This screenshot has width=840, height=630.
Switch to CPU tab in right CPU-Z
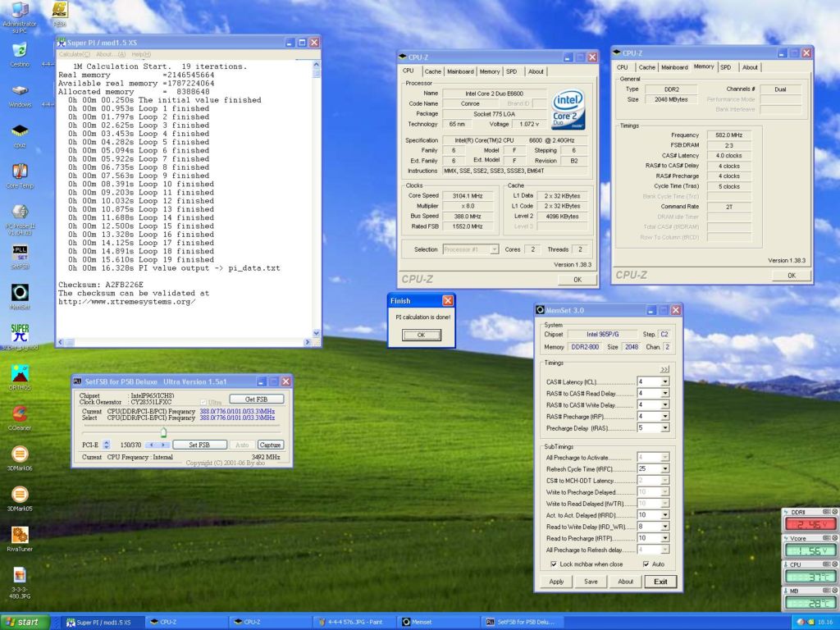click(x=622, y=67)
